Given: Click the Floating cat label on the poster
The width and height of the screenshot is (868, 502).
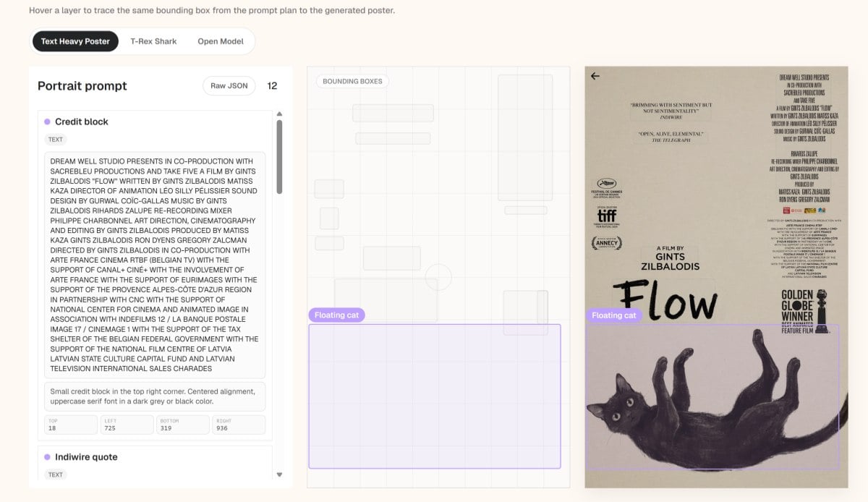Looking at the screenshot, I should click(613, 315).
